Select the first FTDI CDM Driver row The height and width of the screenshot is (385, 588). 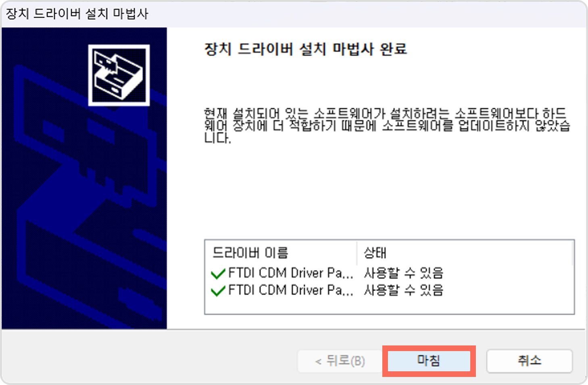point(327,273)
